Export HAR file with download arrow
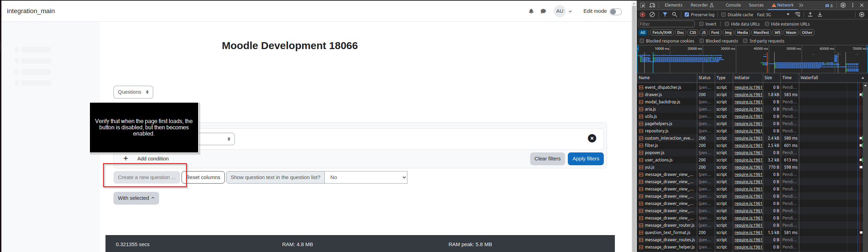 [820, 15]
